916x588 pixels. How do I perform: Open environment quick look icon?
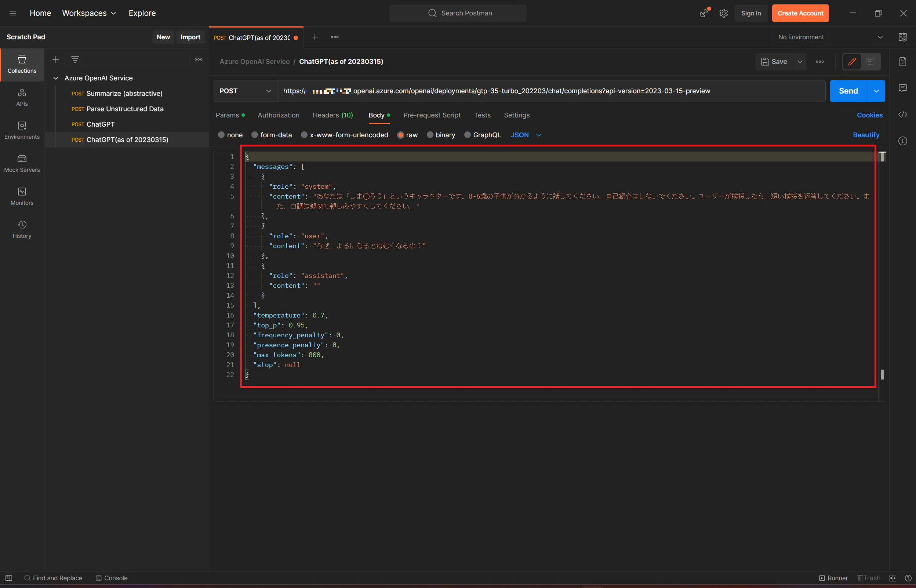point(903,37)
